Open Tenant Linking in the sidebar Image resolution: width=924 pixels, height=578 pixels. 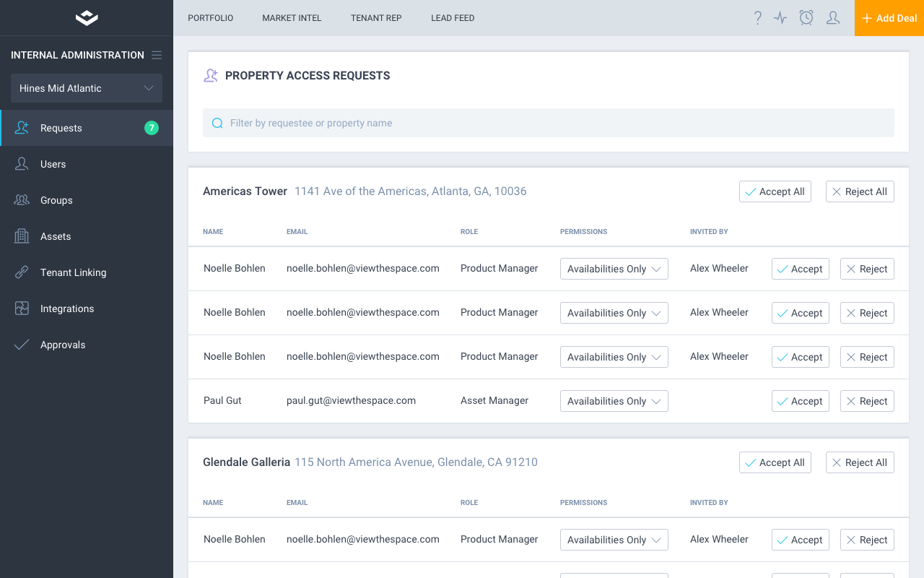click(x=73, y=272)
